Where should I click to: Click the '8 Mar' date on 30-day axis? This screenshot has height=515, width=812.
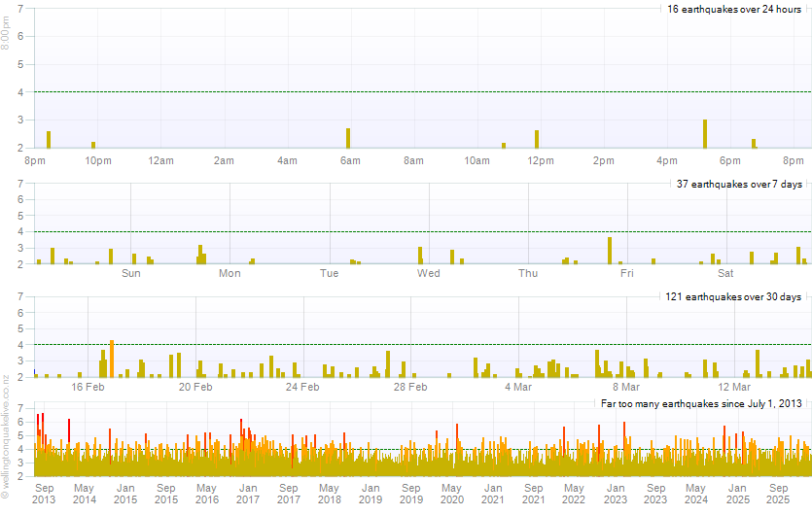coord(625,387)
